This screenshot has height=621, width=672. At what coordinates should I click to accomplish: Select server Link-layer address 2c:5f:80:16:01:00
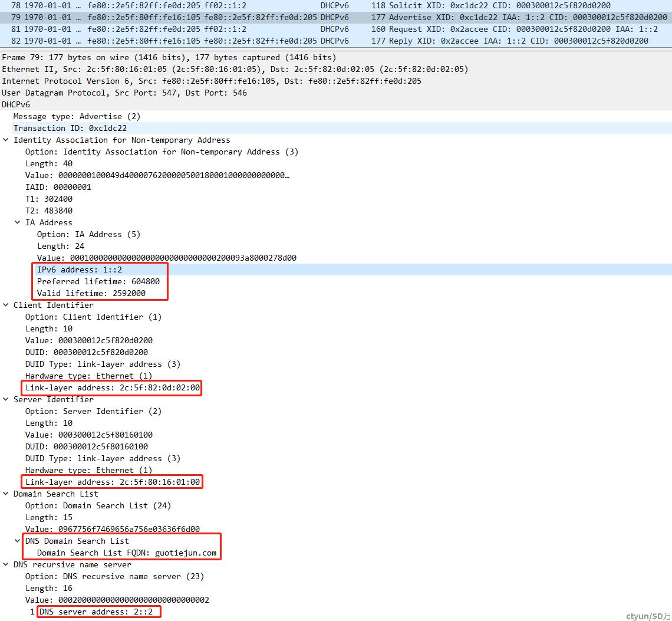click(x=112, y=482)
